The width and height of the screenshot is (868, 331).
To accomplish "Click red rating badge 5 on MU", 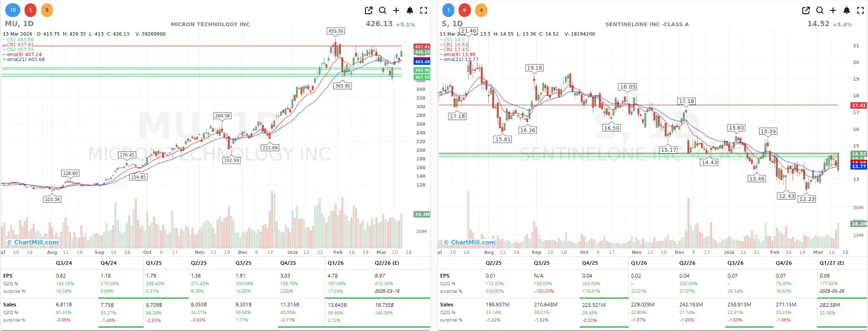I will (31, 10).
